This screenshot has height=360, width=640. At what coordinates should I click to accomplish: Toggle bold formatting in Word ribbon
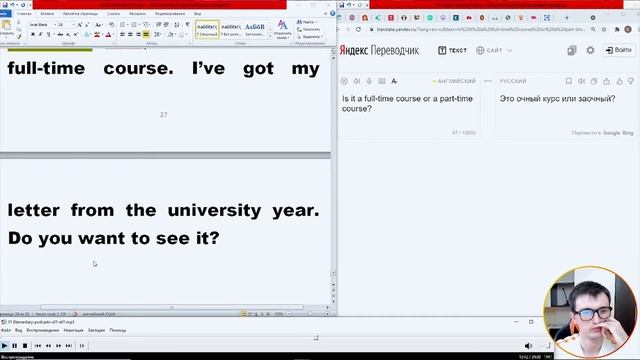pyautogui.click(x=33, y=34)
